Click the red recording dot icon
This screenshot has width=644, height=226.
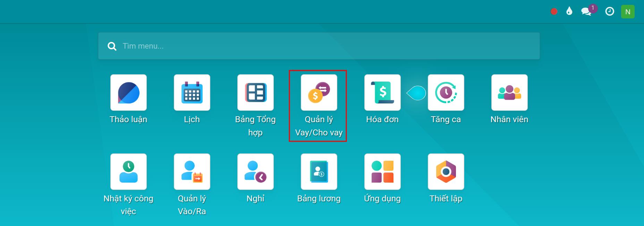point(554,12)
